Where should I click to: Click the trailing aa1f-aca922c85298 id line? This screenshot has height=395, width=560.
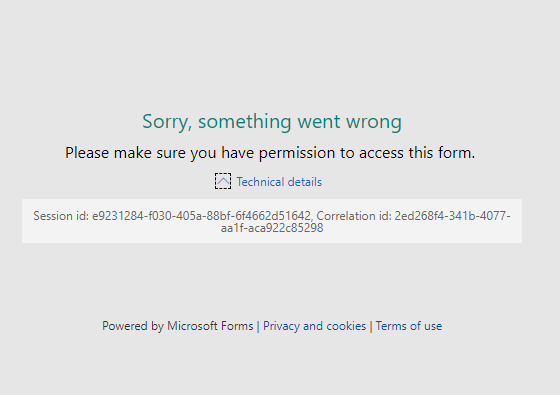(272, 228)
